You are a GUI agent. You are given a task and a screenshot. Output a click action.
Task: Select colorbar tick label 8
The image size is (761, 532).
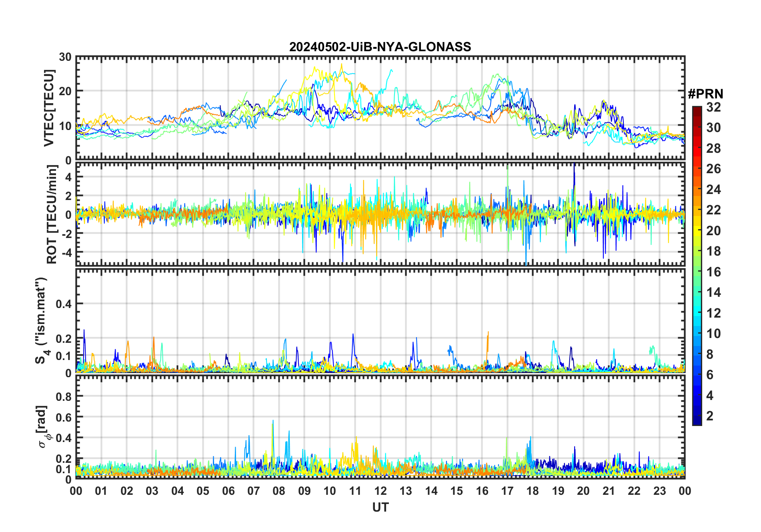point(710,354)
